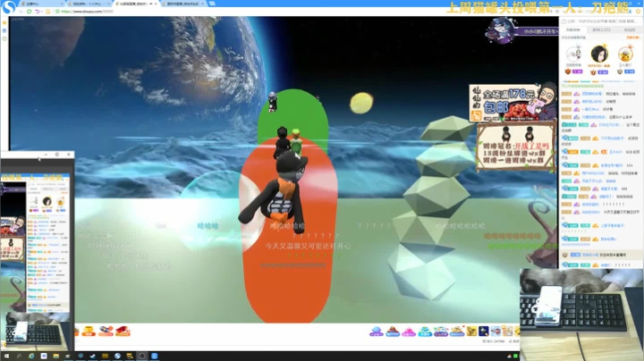Select the first tab in chat panel
644x361 pixels.
click(573, 30)
